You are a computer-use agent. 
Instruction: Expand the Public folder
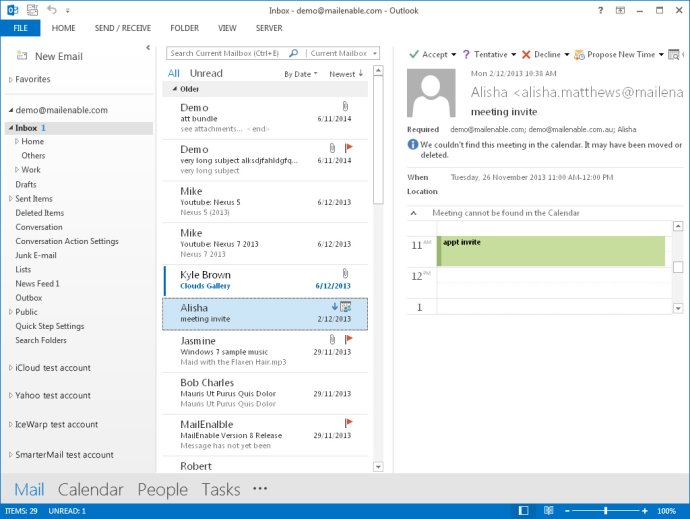(11, 312)
